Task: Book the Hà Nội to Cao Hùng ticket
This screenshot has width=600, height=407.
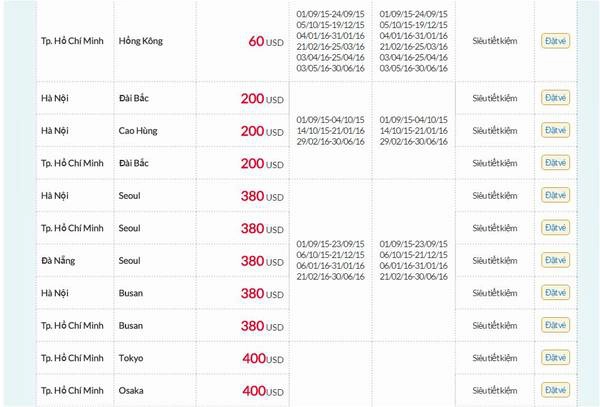Action: pos(555,130)
